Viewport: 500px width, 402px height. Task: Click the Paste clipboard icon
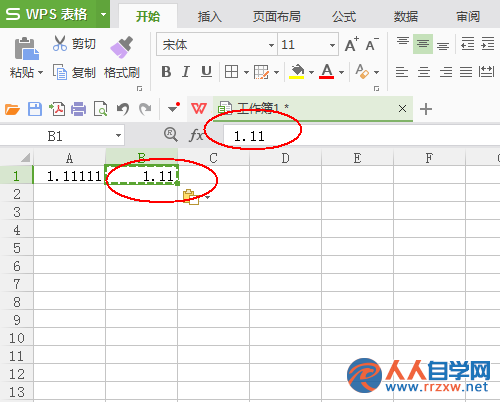tap(26, 49)
